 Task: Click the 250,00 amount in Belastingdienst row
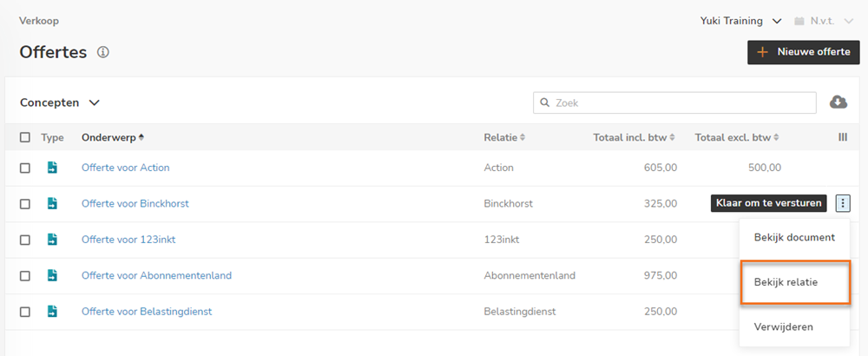[661, 311]
